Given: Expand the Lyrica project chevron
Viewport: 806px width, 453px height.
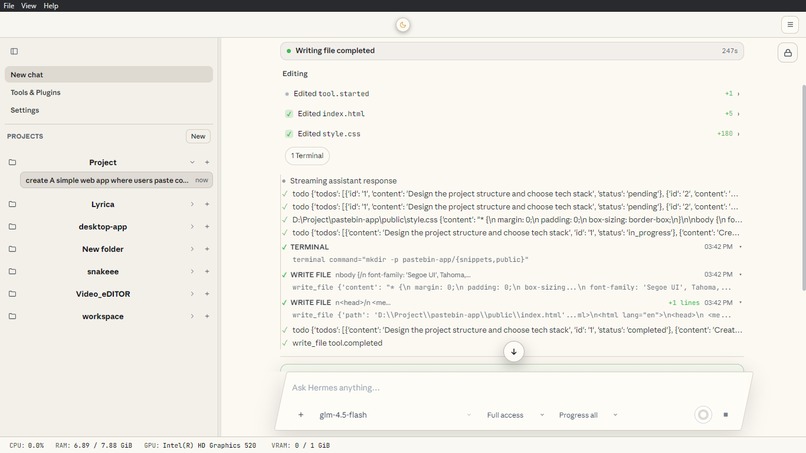Looking at the screenshot, I should click(x=192, y=204).
